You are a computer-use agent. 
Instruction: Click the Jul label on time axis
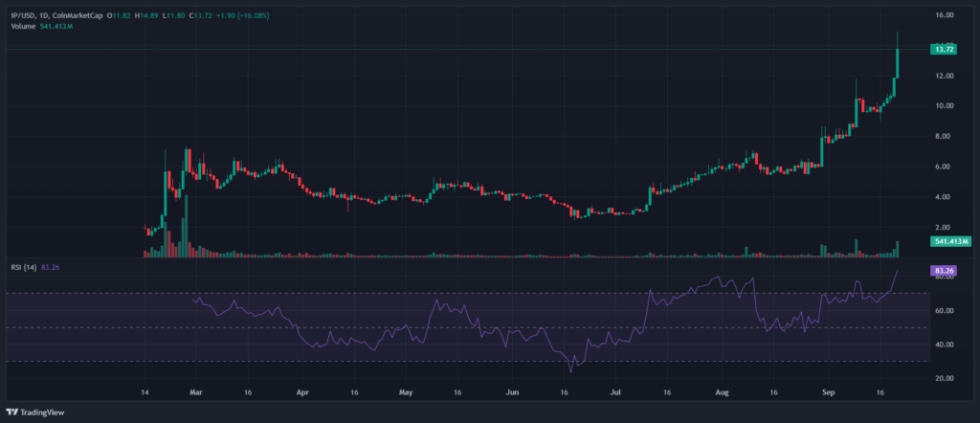tap(615, 392)
